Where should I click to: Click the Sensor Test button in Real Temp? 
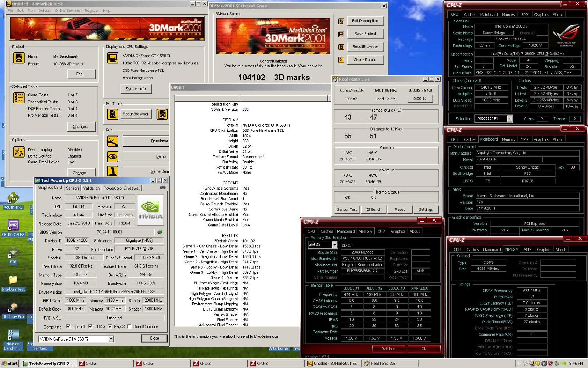click(x=347, y=209)
